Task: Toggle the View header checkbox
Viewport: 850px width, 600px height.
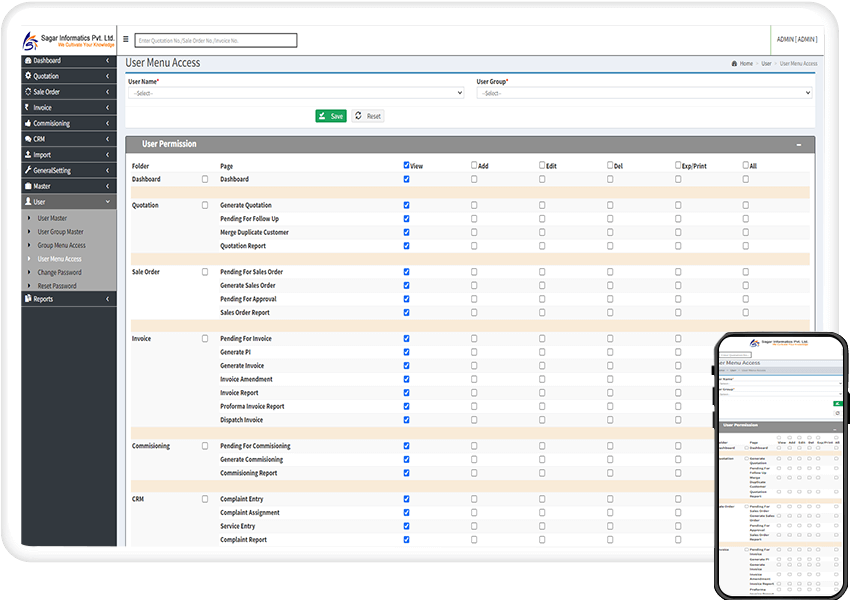Action: (407, 165)
